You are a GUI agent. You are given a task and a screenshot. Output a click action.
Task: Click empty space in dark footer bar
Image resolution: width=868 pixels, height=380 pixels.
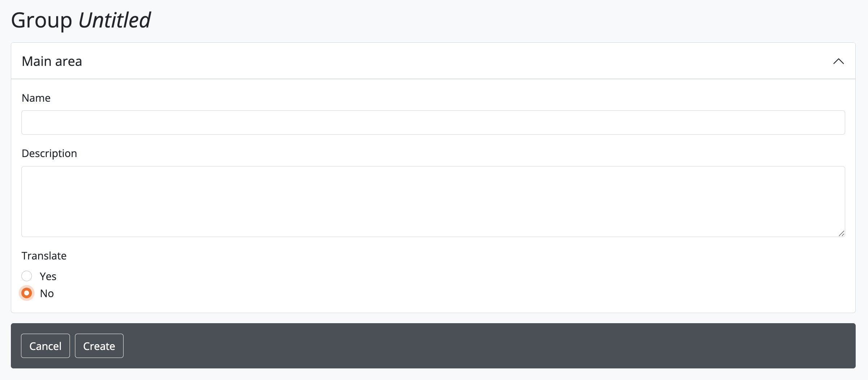pyautogui.click(x=471, y=346)
